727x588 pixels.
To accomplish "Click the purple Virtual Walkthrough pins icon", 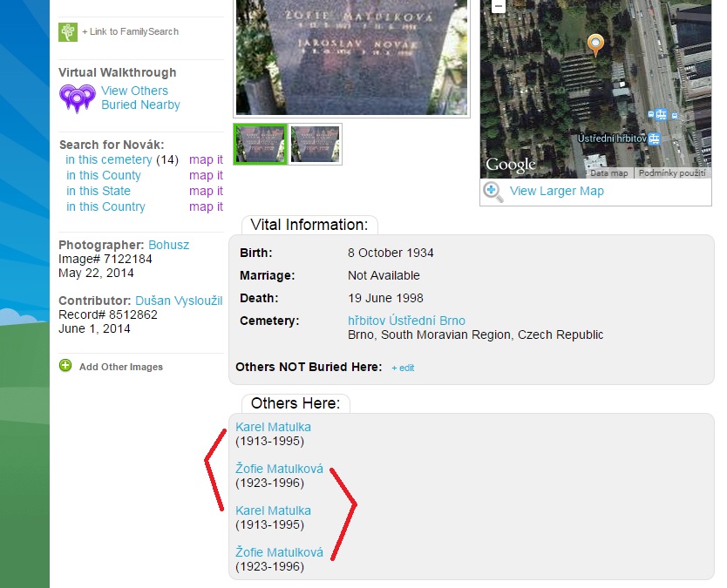I will tap(77, 98).
